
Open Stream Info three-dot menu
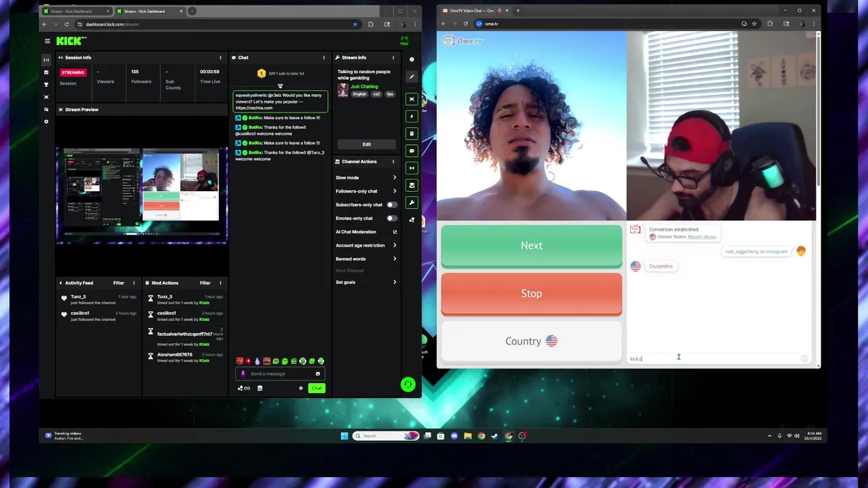393,58
